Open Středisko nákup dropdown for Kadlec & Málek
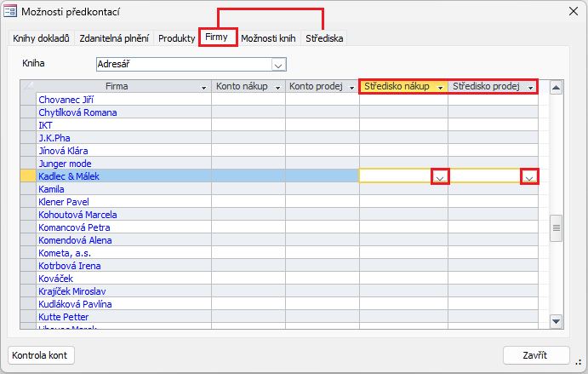Screen dimensions: 588x374 point(440,177)
